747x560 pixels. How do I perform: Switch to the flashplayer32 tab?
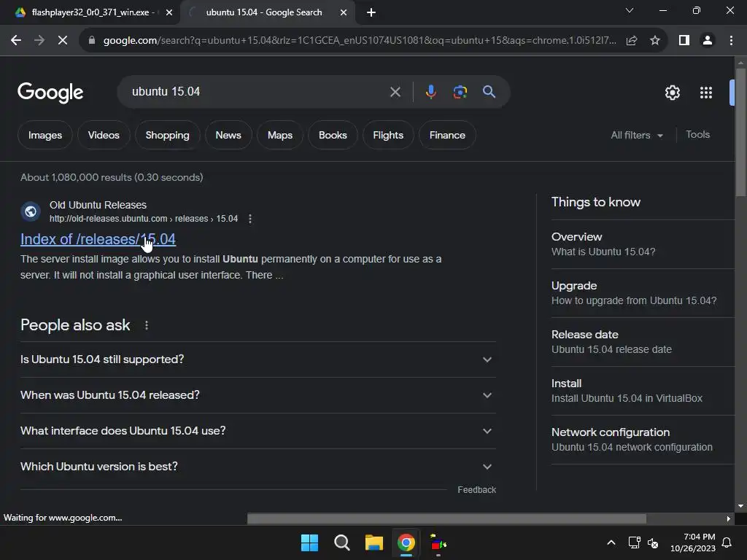tap(90, 12)
